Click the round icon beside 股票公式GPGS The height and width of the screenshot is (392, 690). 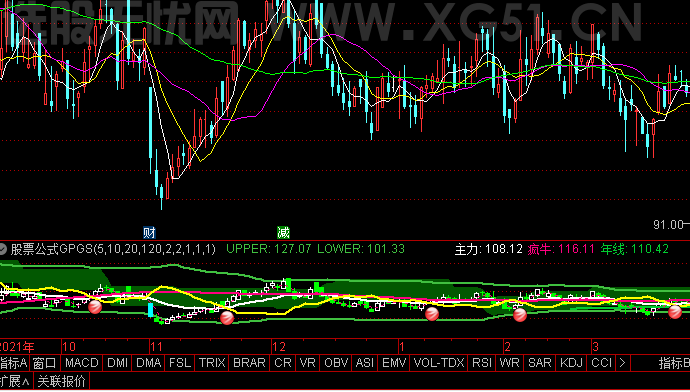click(3, 249)
